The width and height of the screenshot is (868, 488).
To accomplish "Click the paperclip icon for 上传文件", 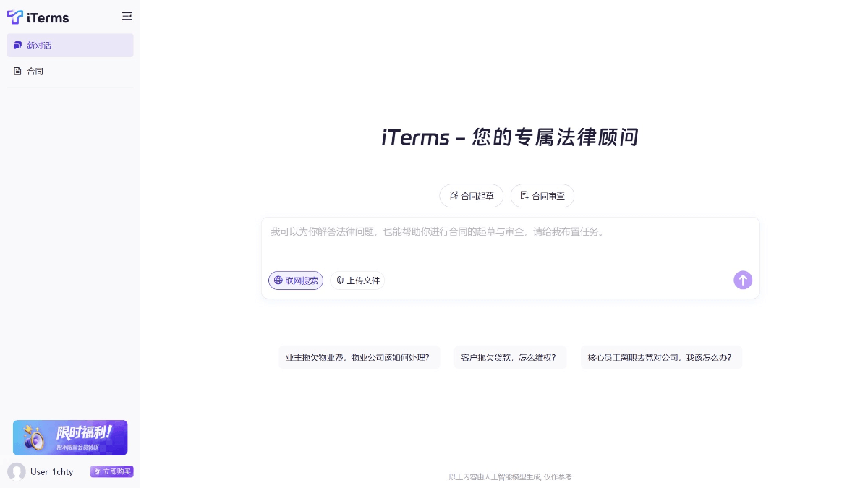I will [340, 281].
